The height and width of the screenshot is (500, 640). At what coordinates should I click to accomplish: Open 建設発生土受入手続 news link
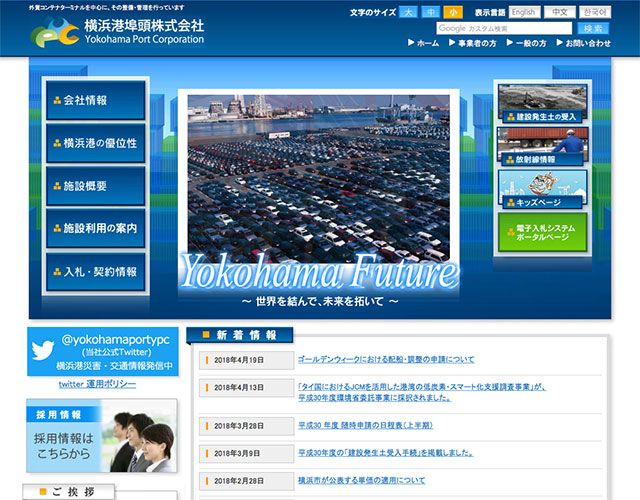(x=386, y=453)
